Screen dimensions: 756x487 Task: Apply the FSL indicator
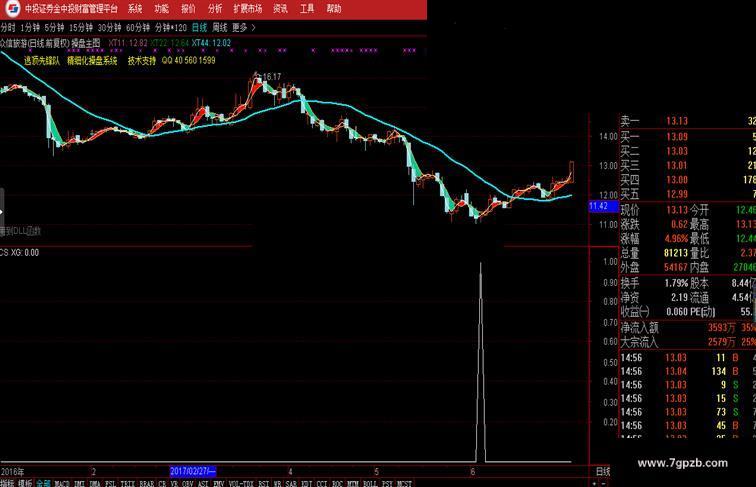click(x=110, y=483)
